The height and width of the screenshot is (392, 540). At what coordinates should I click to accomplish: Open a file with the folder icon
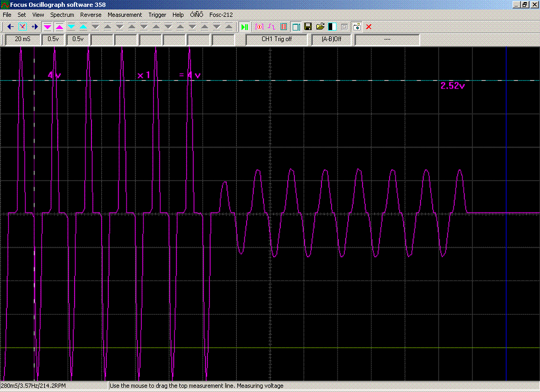tap(320, 26)
